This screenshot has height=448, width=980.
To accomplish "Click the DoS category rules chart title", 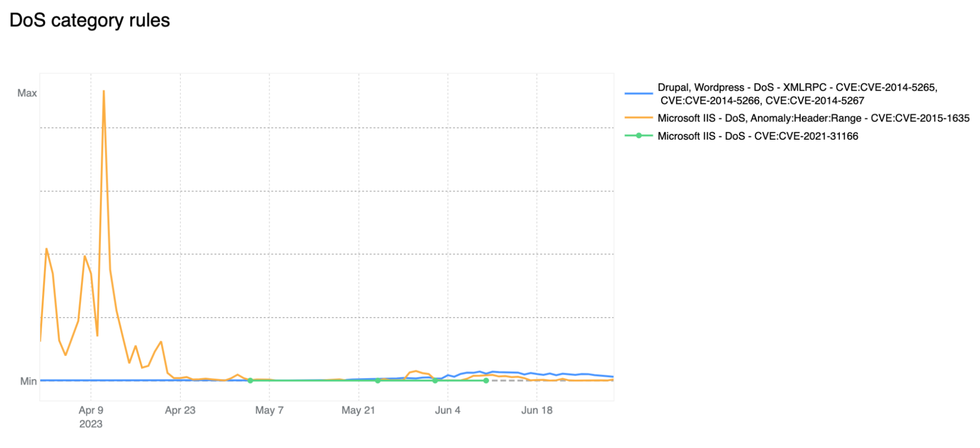I will (x=90, y=21).
